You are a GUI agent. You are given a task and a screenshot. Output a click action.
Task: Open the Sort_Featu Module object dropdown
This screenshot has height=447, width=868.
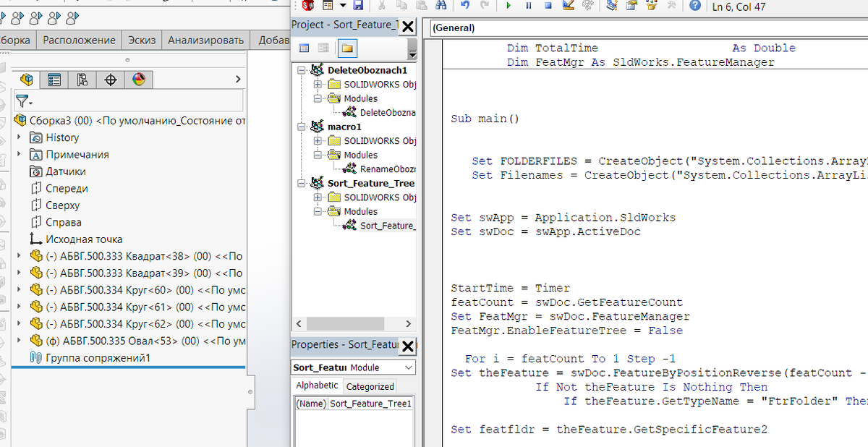click(x=408, y=367)
